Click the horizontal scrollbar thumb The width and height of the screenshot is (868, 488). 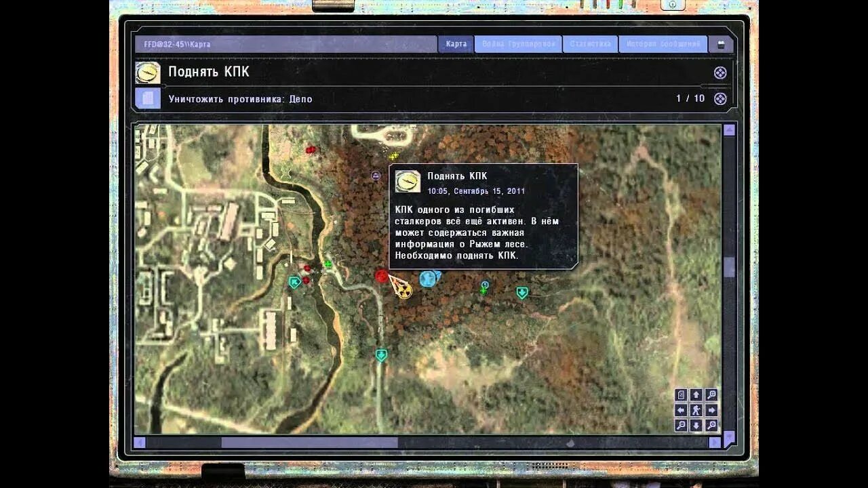309,443
